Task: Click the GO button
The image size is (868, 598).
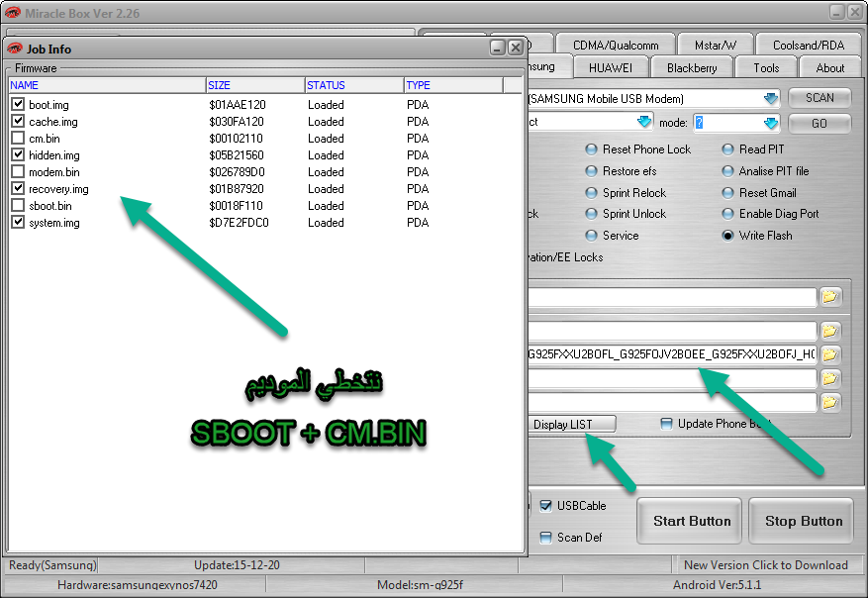Action: pyautogui.click(x=820, y=124)
